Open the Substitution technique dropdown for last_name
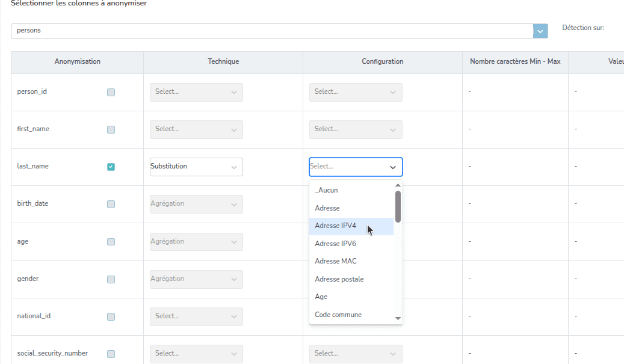The image size is (624, 364). 196,167
